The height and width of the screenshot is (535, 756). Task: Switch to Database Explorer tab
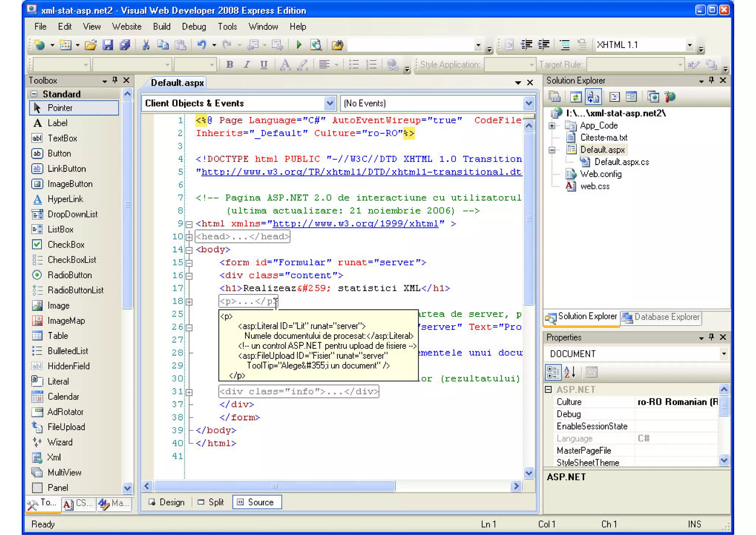[661, 317]
